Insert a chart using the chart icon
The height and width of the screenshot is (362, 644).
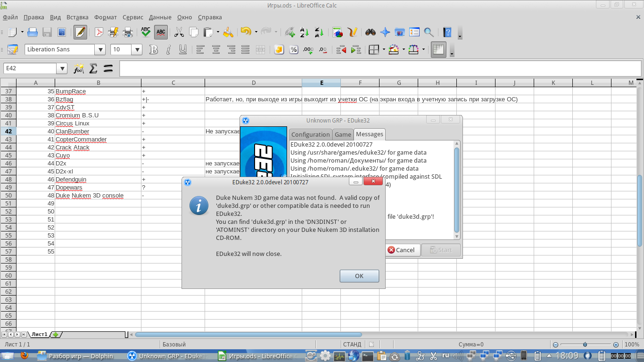338,32
